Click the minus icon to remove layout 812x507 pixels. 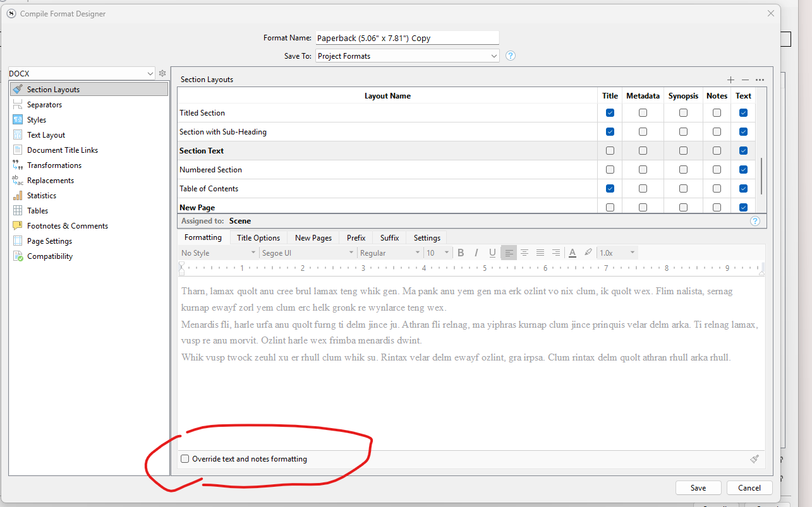[745, 80]
